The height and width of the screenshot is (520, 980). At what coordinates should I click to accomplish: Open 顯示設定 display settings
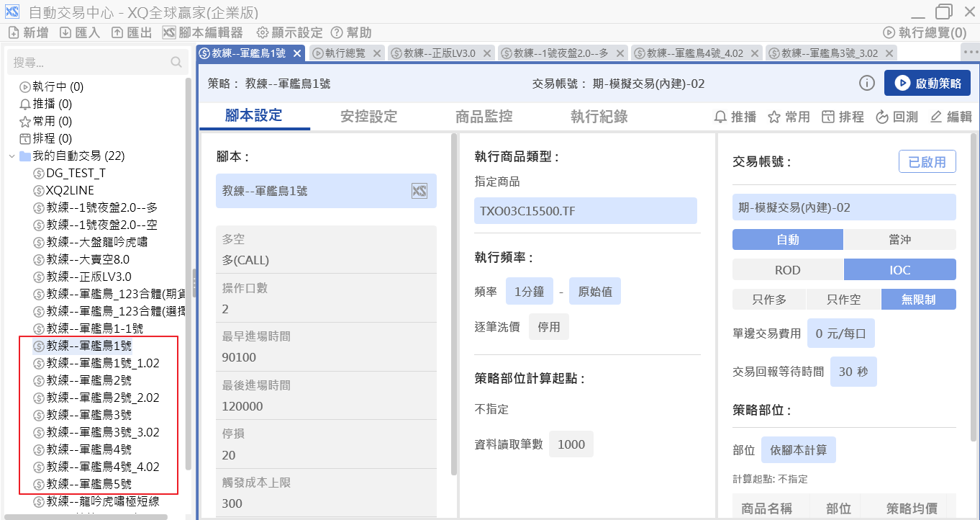(290, 32)
